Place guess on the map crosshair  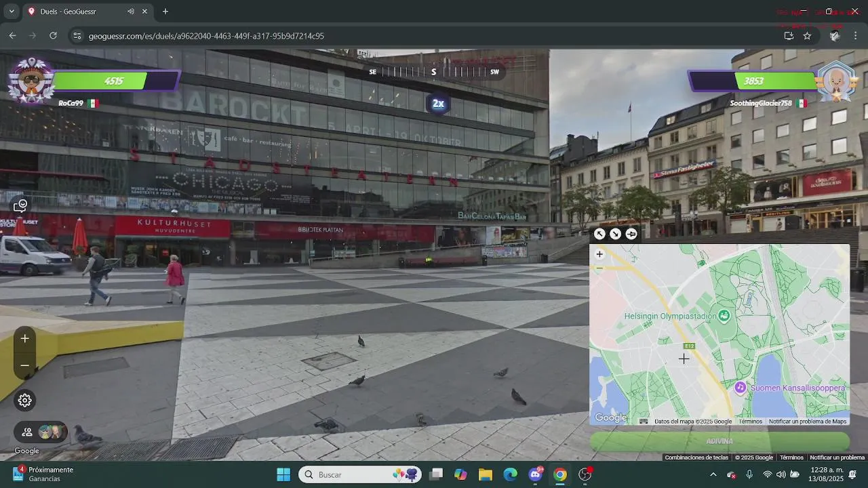click(x=684, y=359)
